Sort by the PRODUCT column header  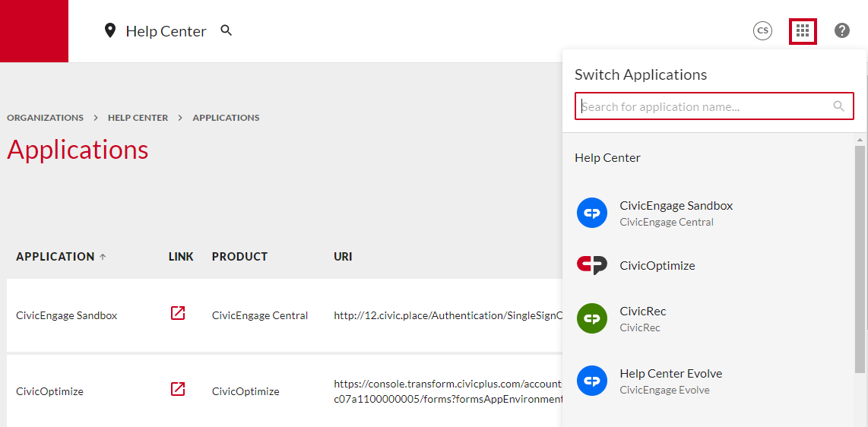239,257
